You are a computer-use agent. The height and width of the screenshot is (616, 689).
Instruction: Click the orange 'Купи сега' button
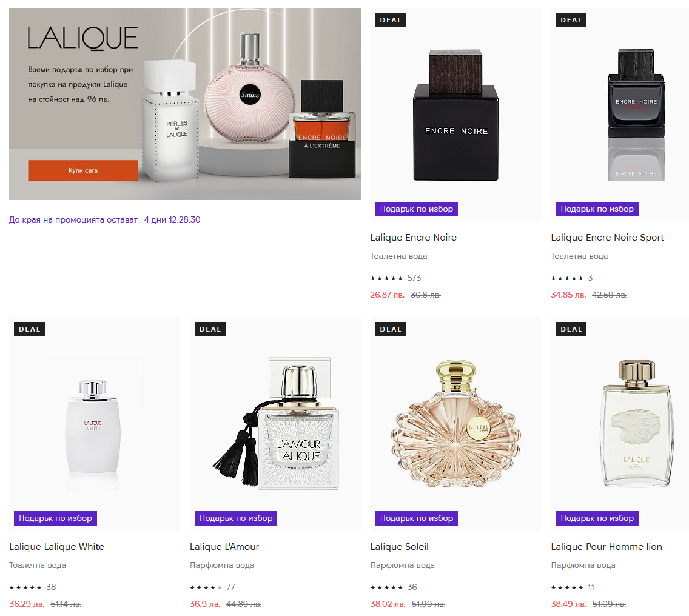83,170
